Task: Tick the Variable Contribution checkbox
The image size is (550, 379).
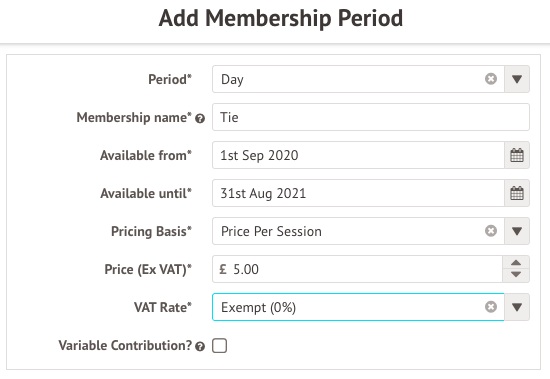Action: coord(220,345)
